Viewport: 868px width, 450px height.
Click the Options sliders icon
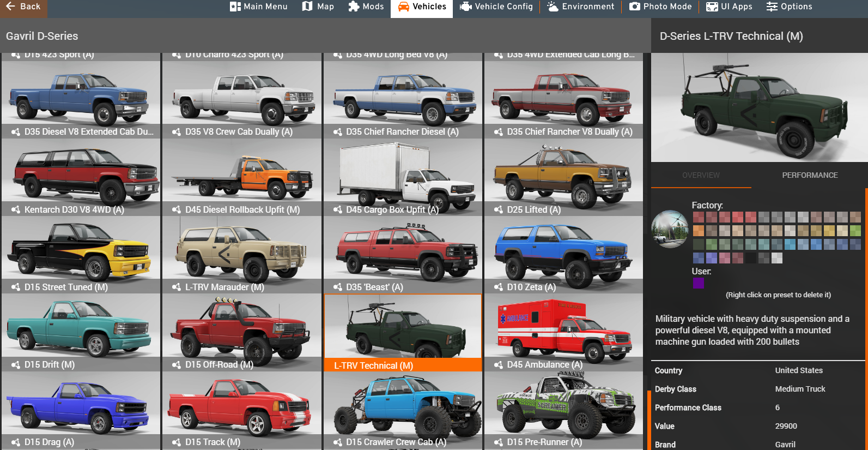772,7
